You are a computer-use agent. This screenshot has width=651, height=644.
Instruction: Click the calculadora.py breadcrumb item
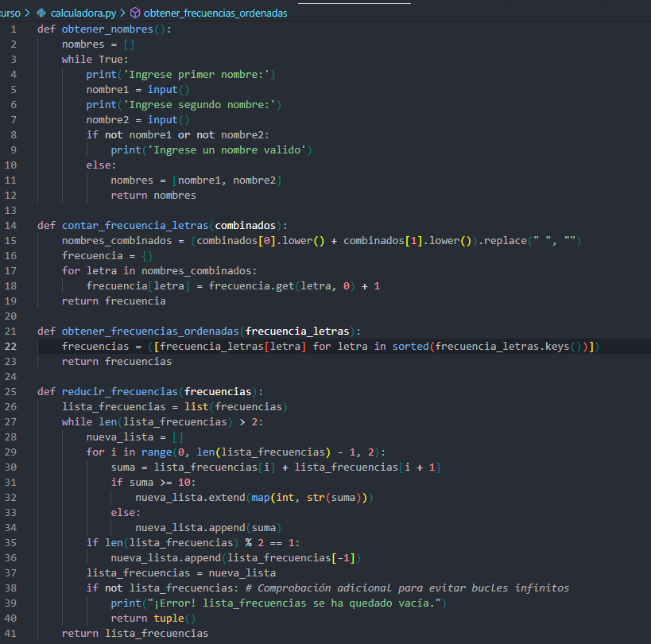coord(83,14)
